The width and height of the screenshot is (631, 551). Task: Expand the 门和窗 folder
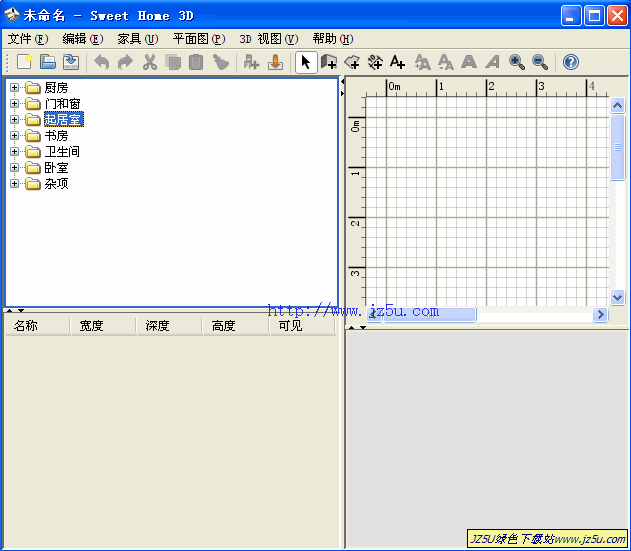click(x=14, y=103)
